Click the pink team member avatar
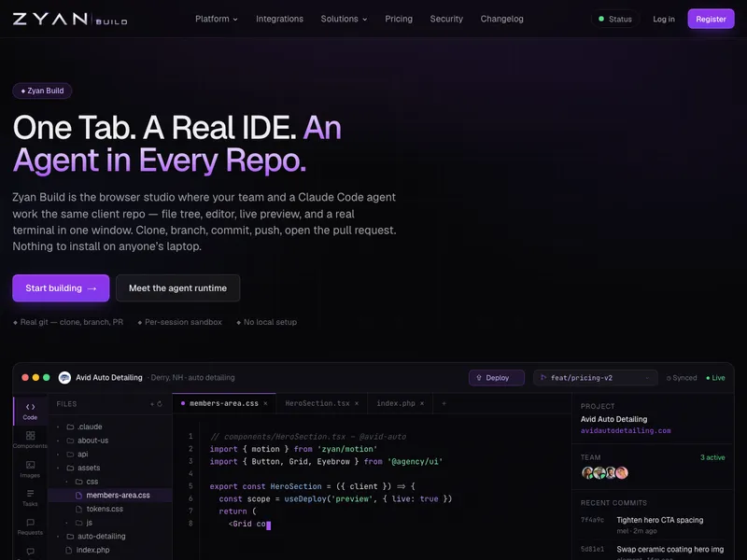 point(621,473)
